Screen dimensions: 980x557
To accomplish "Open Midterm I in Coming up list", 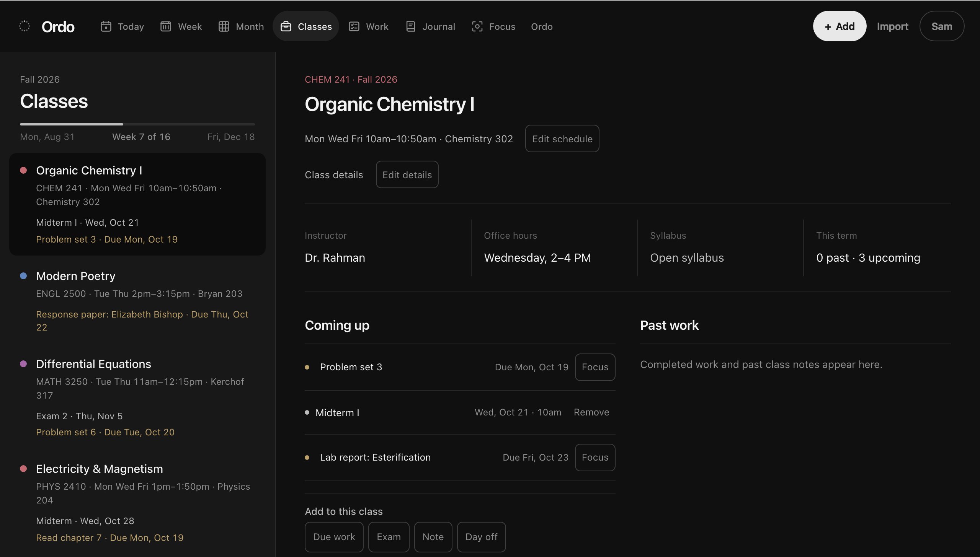I will coord(337,412).
